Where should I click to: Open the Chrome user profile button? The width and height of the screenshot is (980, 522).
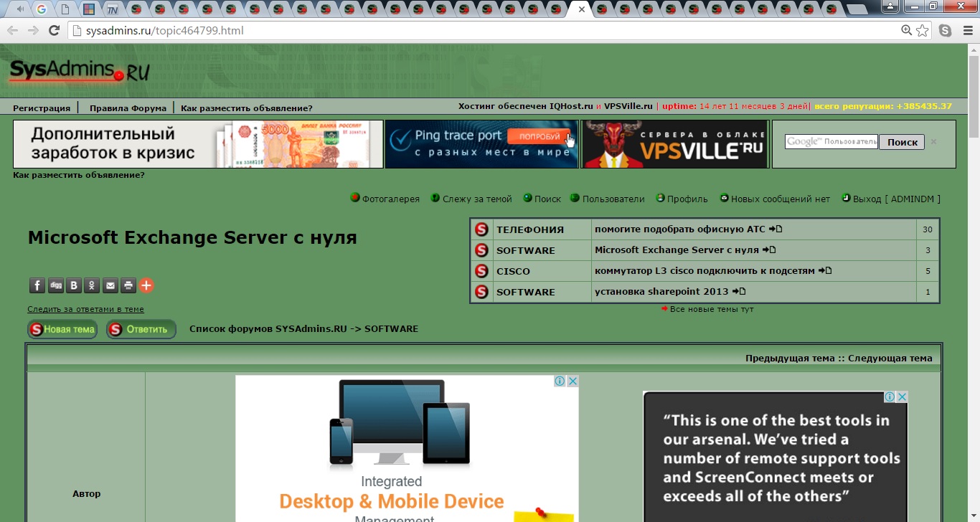(890, 6)
